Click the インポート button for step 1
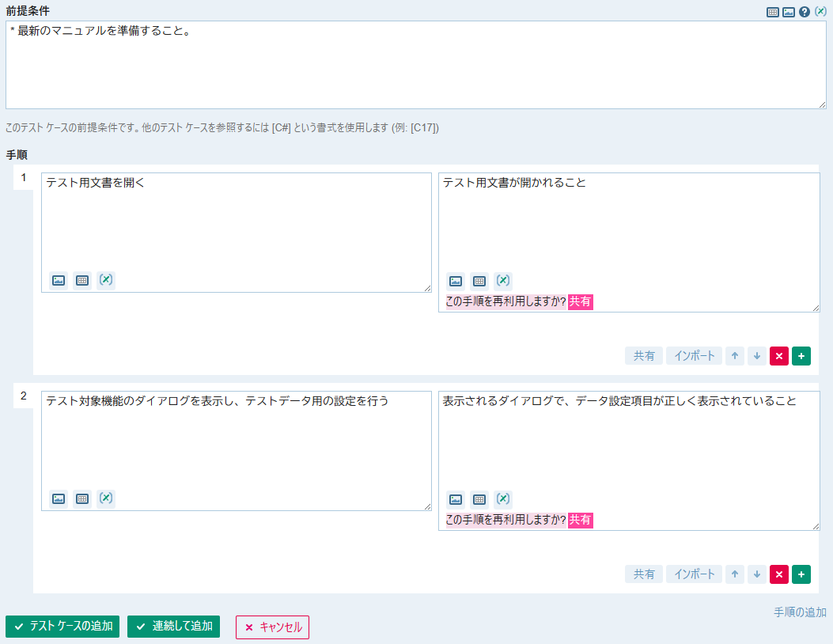This screenshot has width=833, height=644. [694, 356]
